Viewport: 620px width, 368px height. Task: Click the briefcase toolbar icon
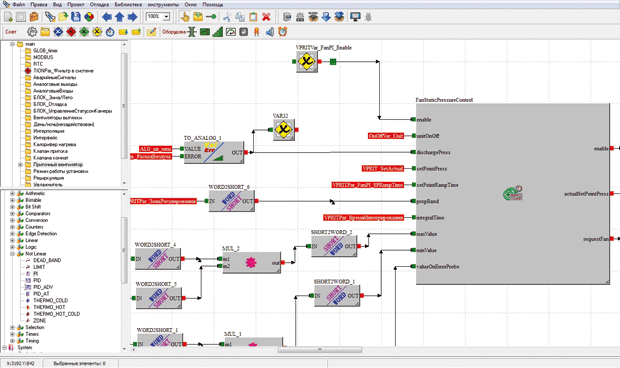click(34, 17)
